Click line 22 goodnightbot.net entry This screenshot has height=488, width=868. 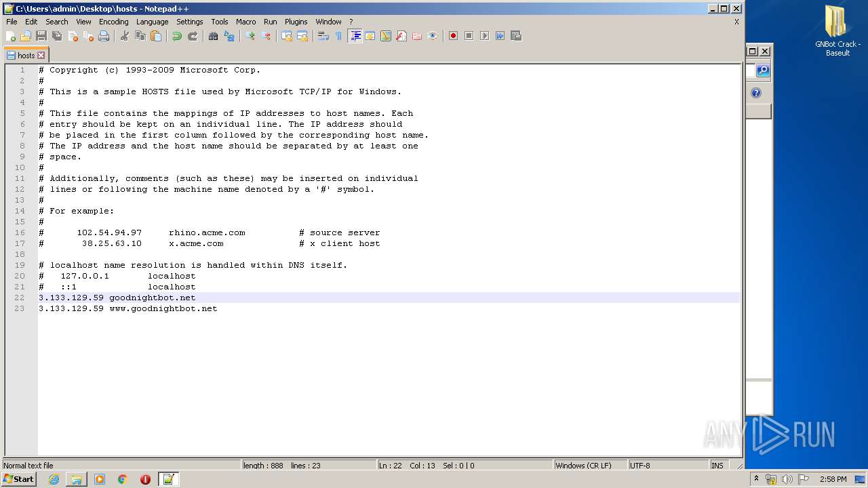[x=152, y=298]
